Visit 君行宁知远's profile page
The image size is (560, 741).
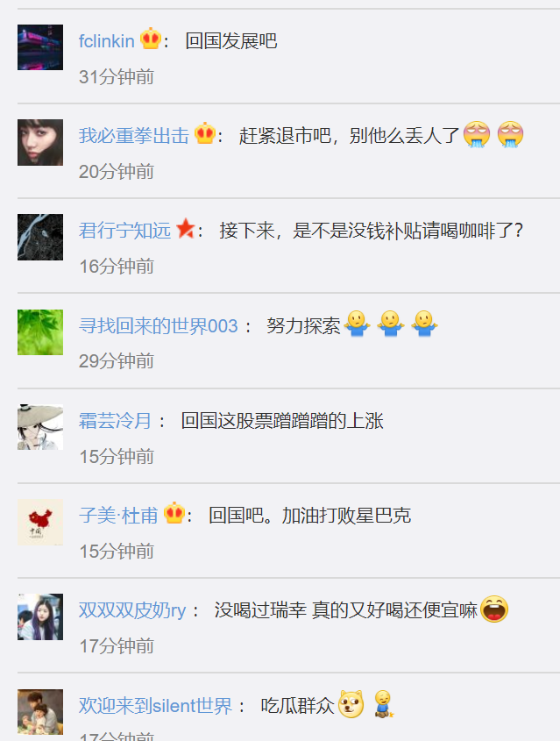click(124, 231)
